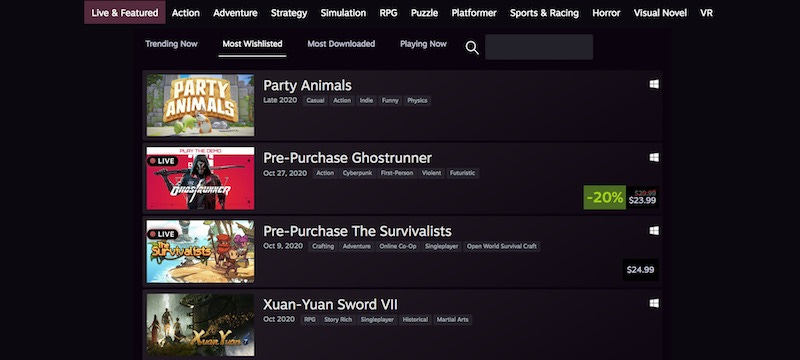Click the $23.99 Ghostrunner price
This screenshot has width=800, height=360.
pyautogui.click(x=642, y=201)
